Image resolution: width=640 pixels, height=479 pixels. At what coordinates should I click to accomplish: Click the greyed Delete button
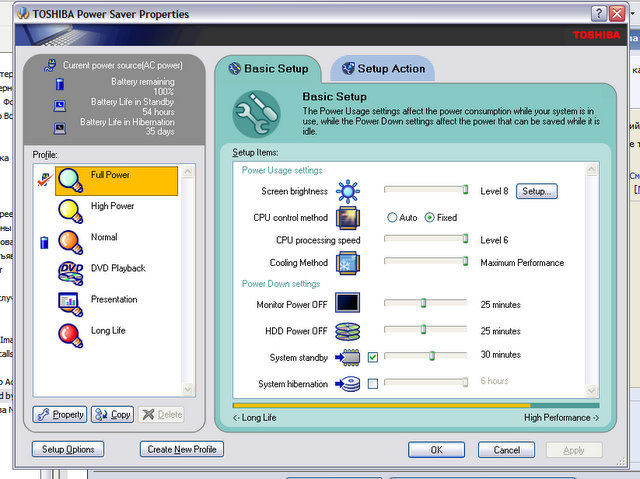click(162, 415)
